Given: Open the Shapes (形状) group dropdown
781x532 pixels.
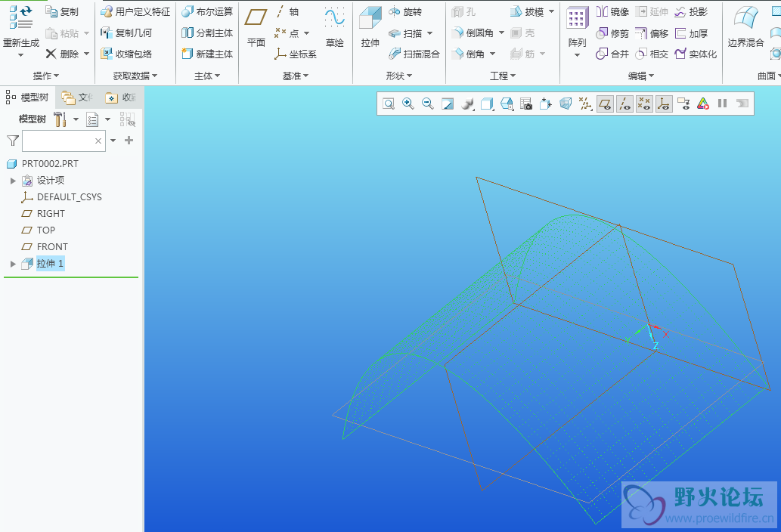Looking at the screenshot, I should 399,76.
